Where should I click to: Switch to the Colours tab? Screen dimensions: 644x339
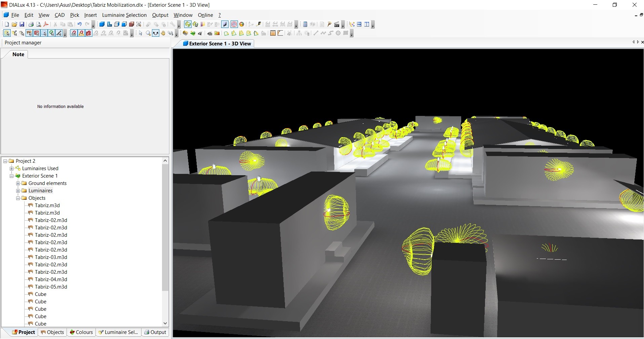click(81, 332)
